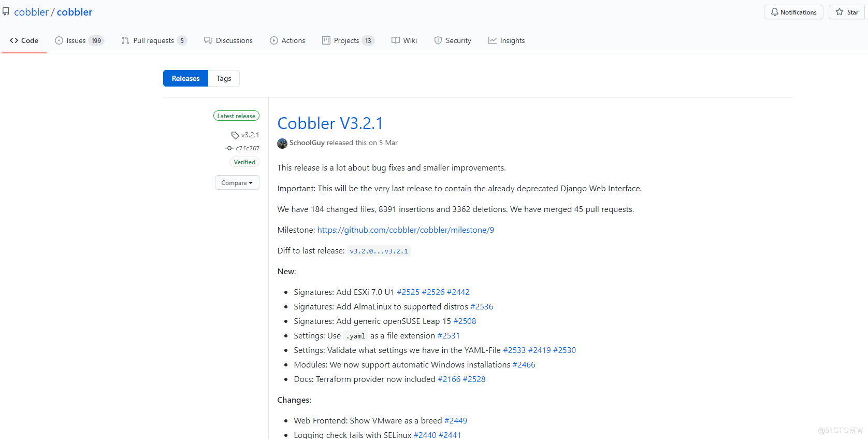
Task: Click the Pull requests count badge 5
Action: (182, 40)
